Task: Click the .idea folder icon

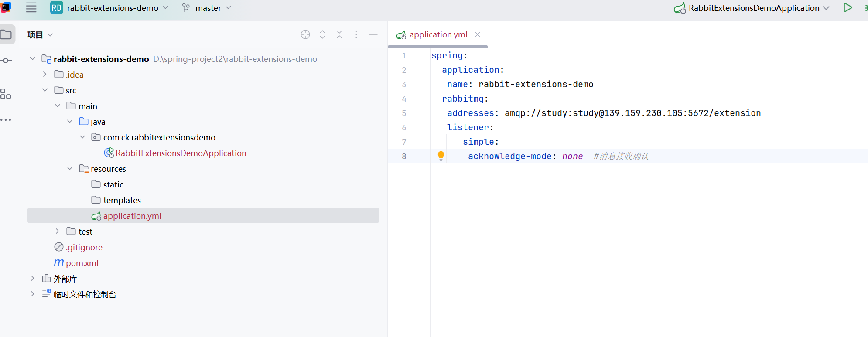Action: pos(59,74)
